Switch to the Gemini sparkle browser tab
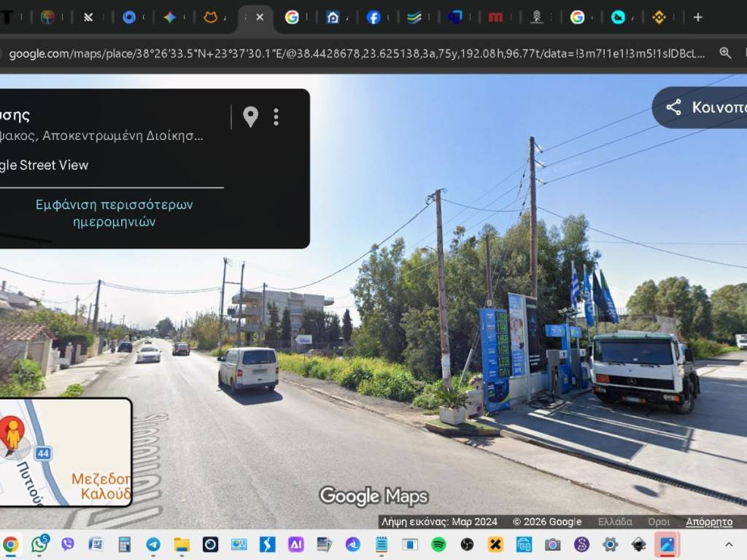This screenshot has height=560, width=747. click(169, 17)
